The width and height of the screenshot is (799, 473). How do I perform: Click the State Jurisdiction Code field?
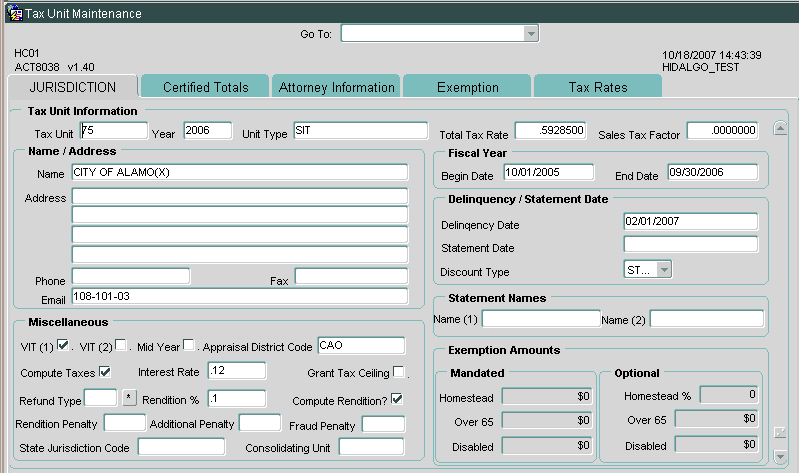click(181, 446)
